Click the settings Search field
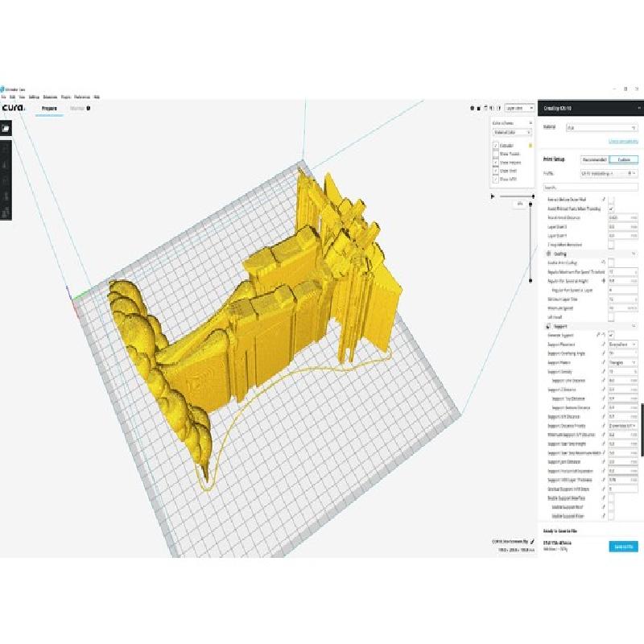The width and height of the screenshot is (644, 644). click(x=591, y=188)
